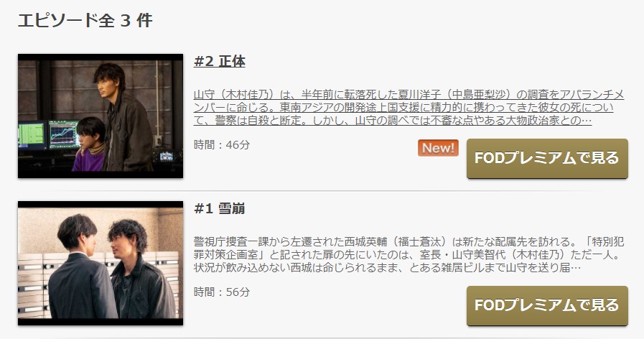Click the mailboxes in episode #1 thumbnail

point(31,284)
